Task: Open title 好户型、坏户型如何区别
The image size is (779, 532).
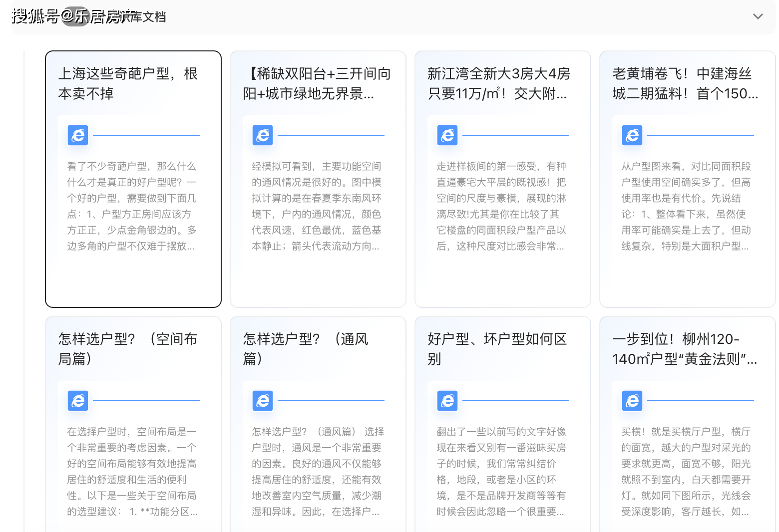Action: point(497,349)
